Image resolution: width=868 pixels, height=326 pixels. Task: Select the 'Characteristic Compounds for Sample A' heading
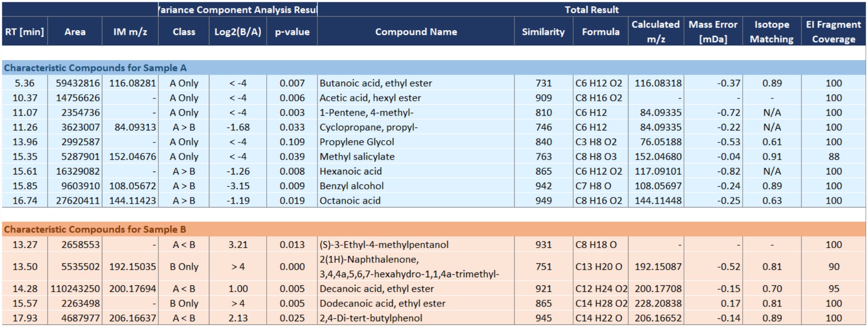tap(96, 68)
